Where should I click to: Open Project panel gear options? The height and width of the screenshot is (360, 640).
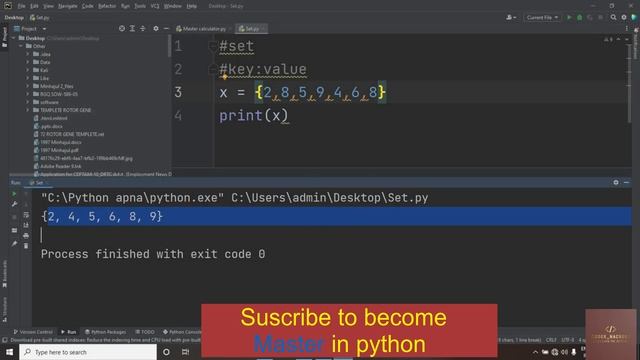click(x=156, y=29)
